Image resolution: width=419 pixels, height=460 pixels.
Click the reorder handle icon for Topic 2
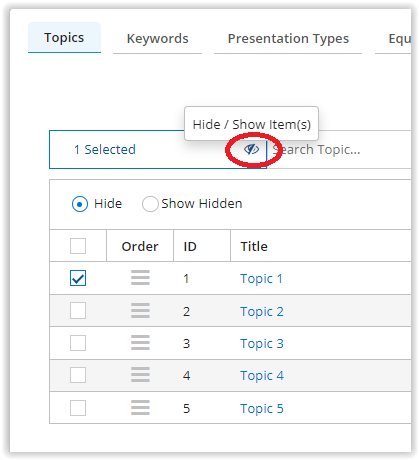click(x=140, y=310)
